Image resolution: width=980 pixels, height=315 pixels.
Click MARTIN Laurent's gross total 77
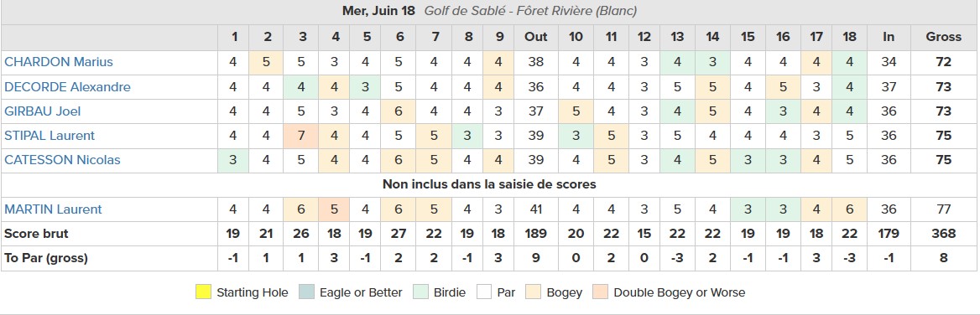click(944, 209)
